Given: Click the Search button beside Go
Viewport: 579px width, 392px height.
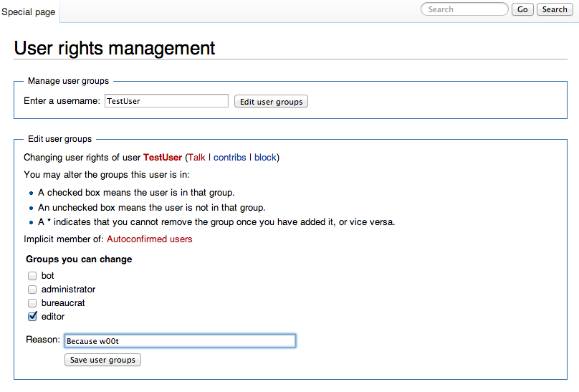Looking at the screenshot, I should tap(555, 9).
